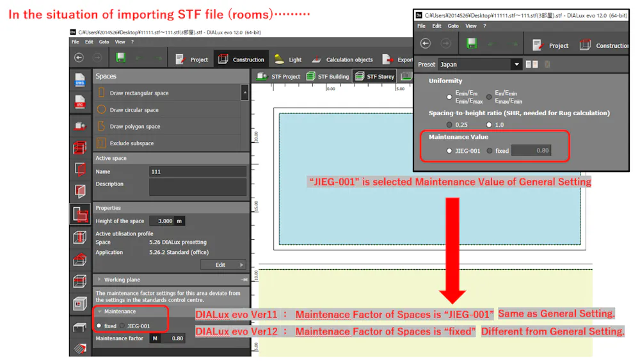Open the Roofs tool with red roof icon
The width and height of the screenshot is (640, 364).
pos(79,259)
